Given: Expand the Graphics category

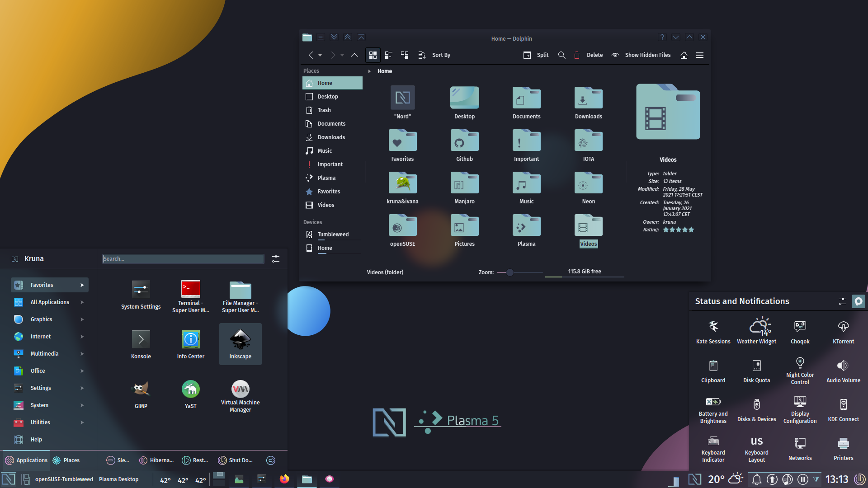Looking at the screenshot, I should [50, 319].
